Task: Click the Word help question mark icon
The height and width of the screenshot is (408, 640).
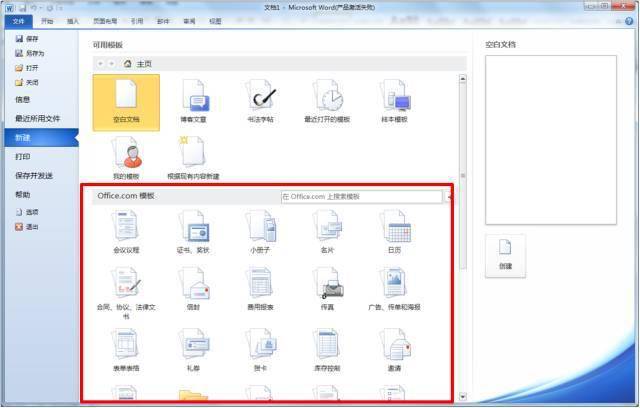Action: pos(629,21)
